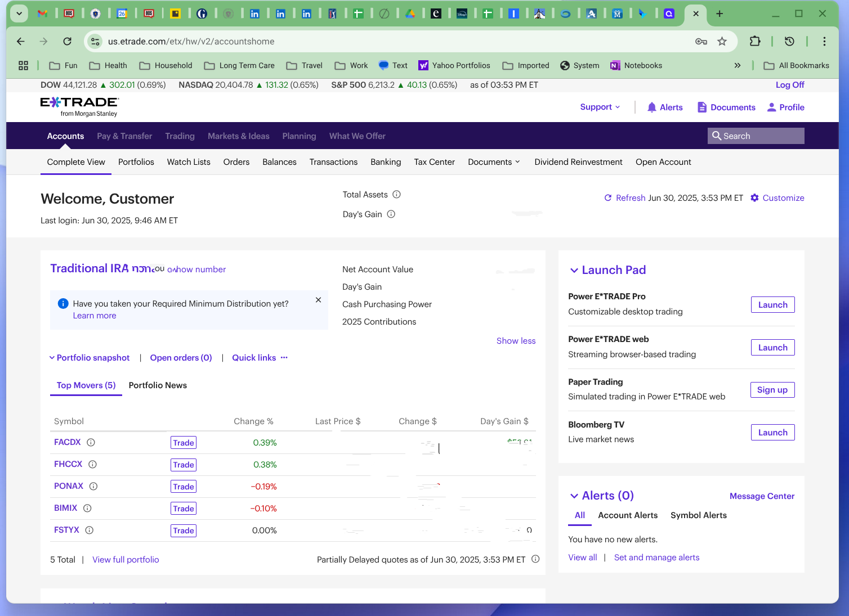Show hidden bookmarks with the double-chevron
This screenshot has width=849, height=616.
(738, 66)
